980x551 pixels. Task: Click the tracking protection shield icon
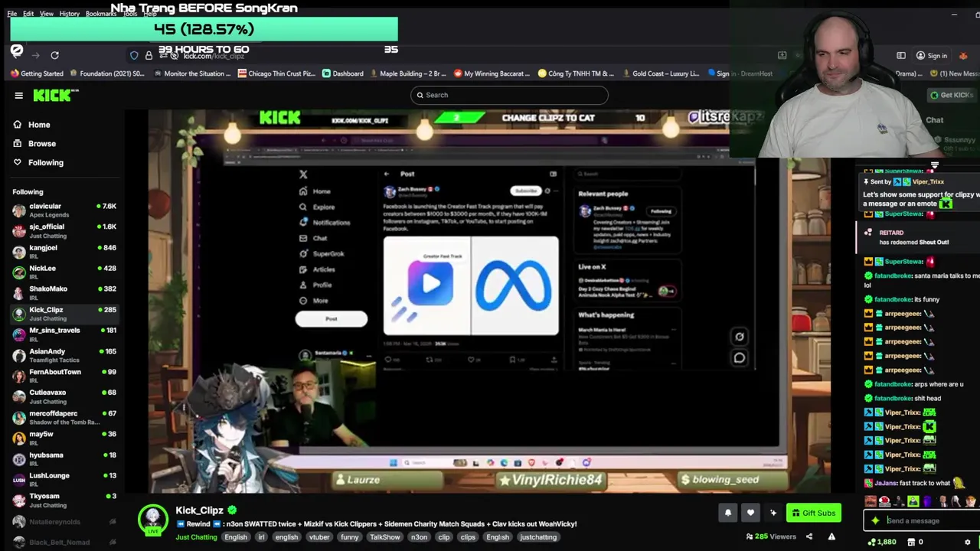click(x=134, y=55)
